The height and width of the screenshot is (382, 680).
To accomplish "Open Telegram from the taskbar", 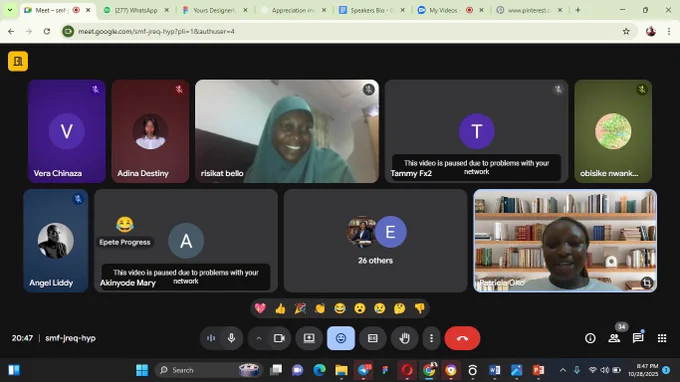I will (363, 370).
